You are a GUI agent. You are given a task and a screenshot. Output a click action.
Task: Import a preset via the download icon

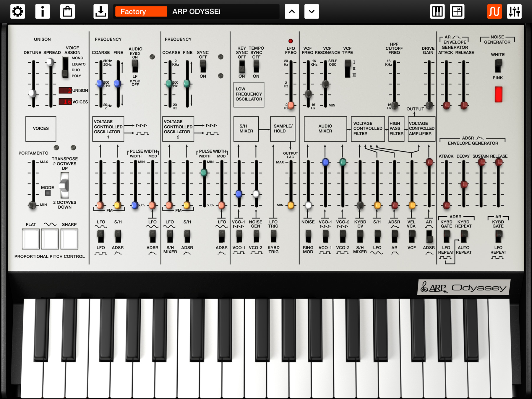(x=100, y=12)
